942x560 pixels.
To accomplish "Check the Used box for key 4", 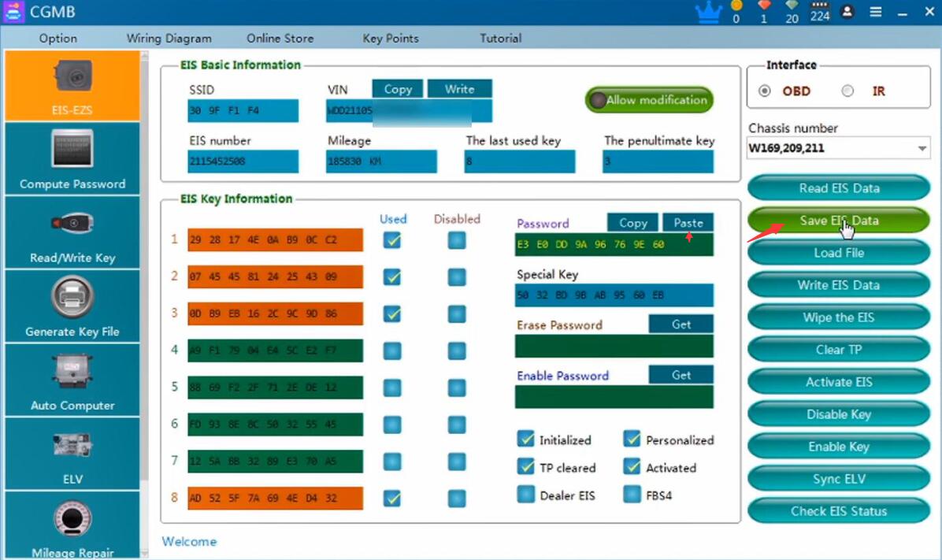I will point(391,351).
